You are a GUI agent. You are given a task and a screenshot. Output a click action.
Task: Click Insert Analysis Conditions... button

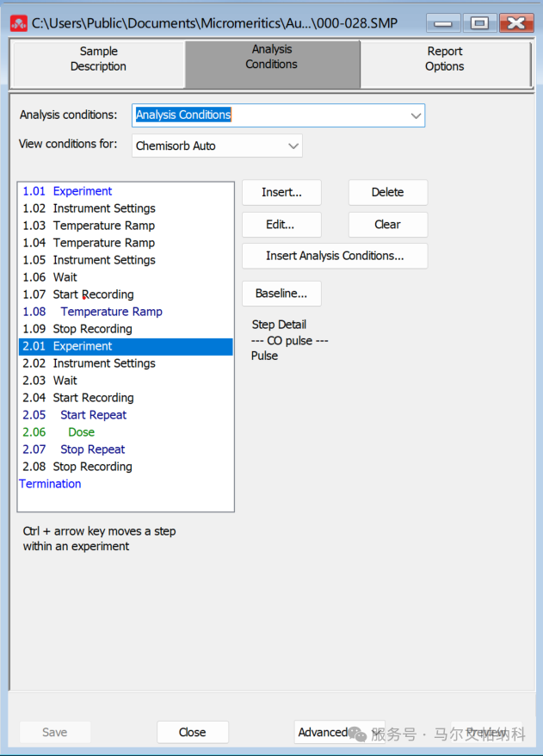334,256
